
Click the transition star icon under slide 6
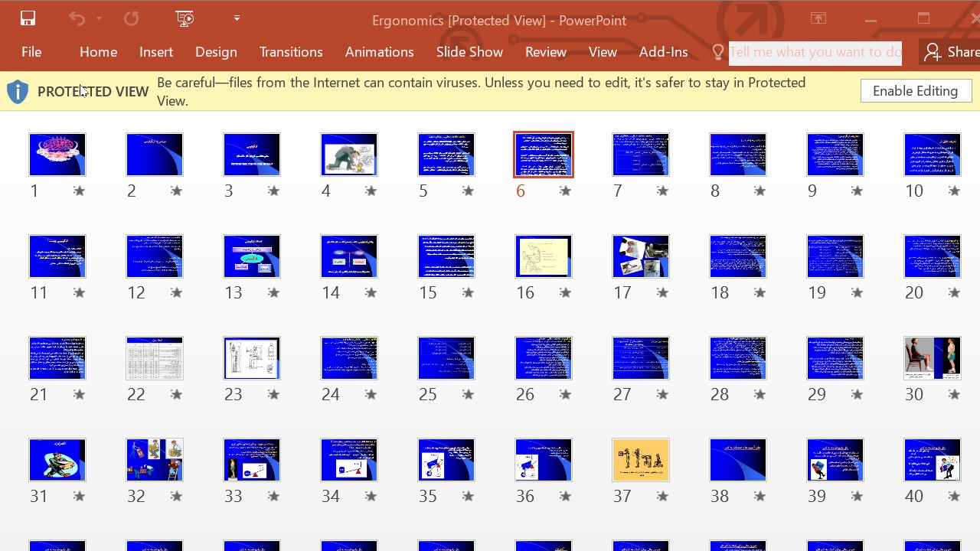tap(565, 191)
